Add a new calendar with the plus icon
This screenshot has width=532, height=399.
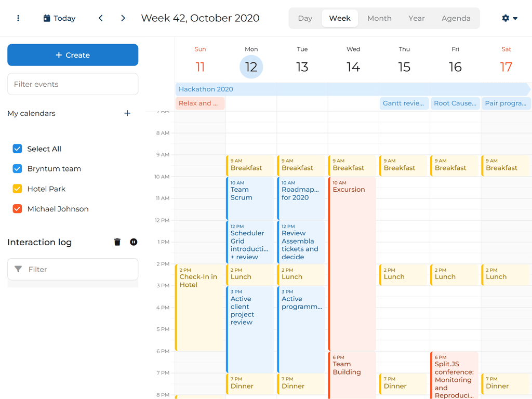tap(127, 113)
